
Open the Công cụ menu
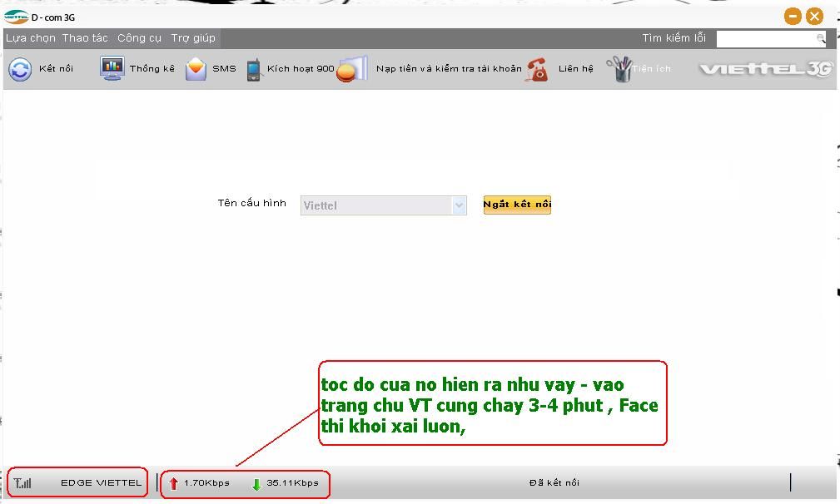click(x=139, y=38)
